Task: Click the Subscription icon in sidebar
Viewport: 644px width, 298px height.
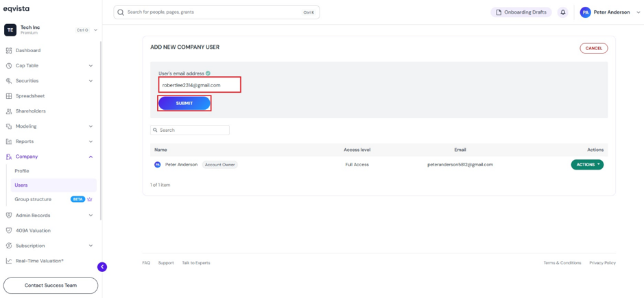Action: [x=9, y=246]
